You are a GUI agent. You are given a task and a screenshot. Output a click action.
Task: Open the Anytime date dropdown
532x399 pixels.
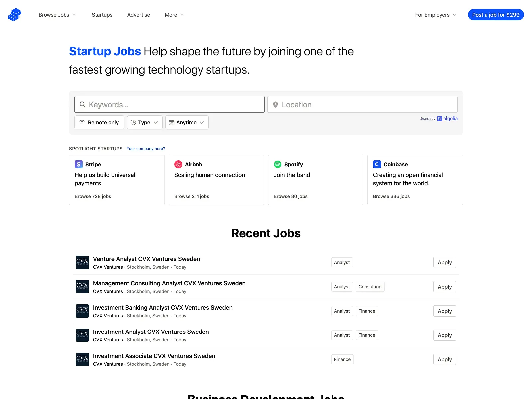click(187, 122)
